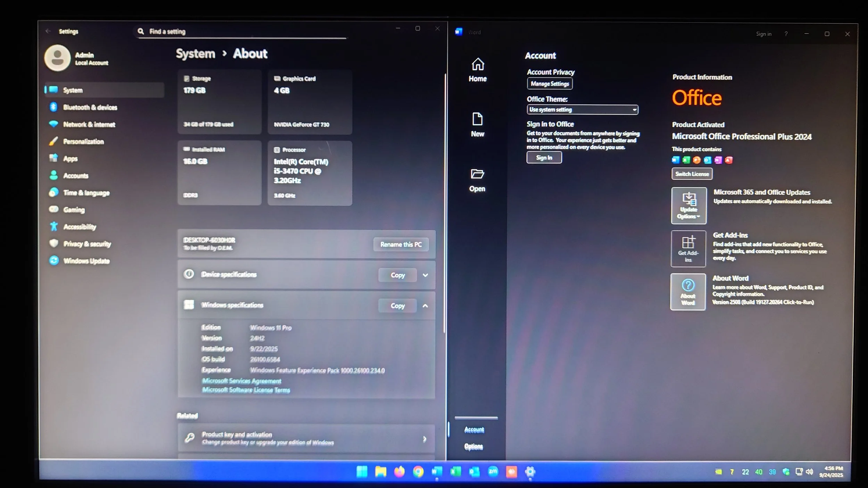Click the About Word icon button

[688, 292]
